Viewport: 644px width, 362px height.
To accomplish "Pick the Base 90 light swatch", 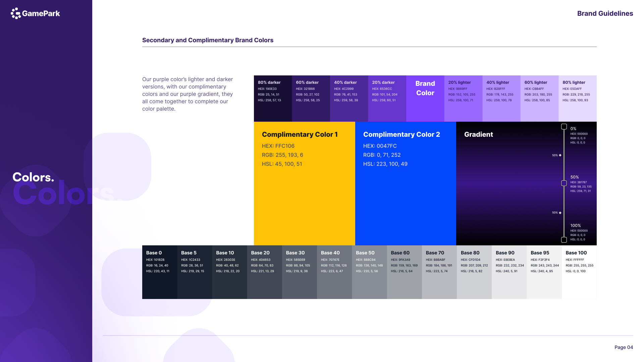I will (x=509, y=272).
